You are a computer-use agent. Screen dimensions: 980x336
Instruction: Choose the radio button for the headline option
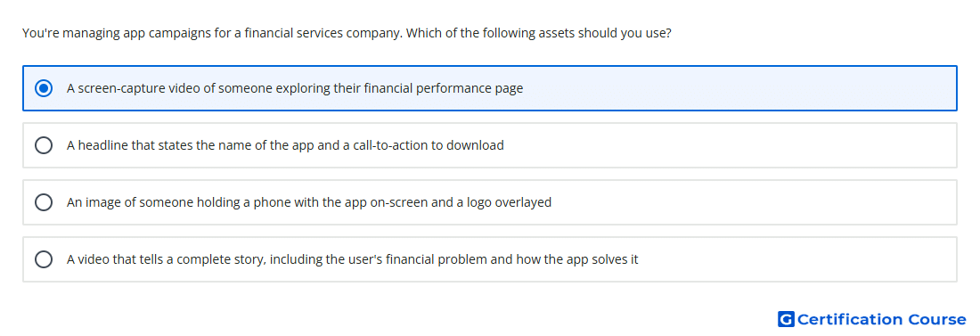click(x=44, y=145)
